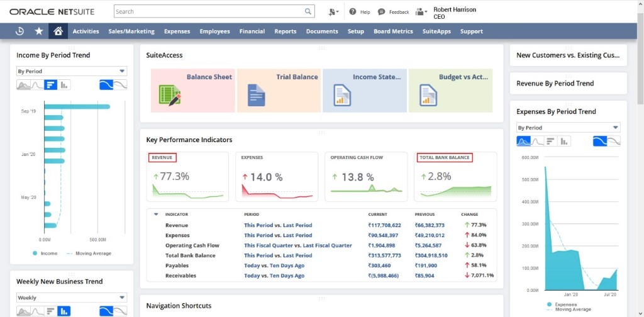This screenshot has width=644, height=317.
Task: Expand the Weekly dropdown in New Business Trend
Action: pyautogui.click(x=72, y=298)
